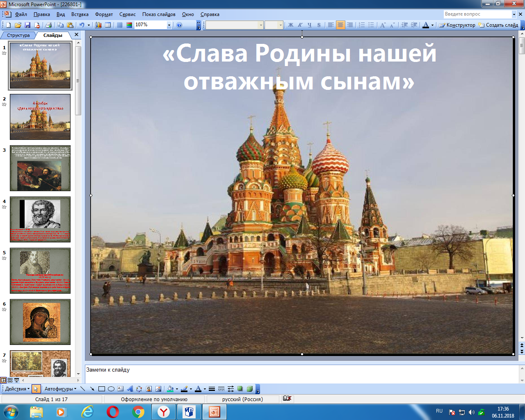Image resolution: width=525 pixels, height=420 pixels.
Task: Open the Вставка menu
Action: pos(80,14)
